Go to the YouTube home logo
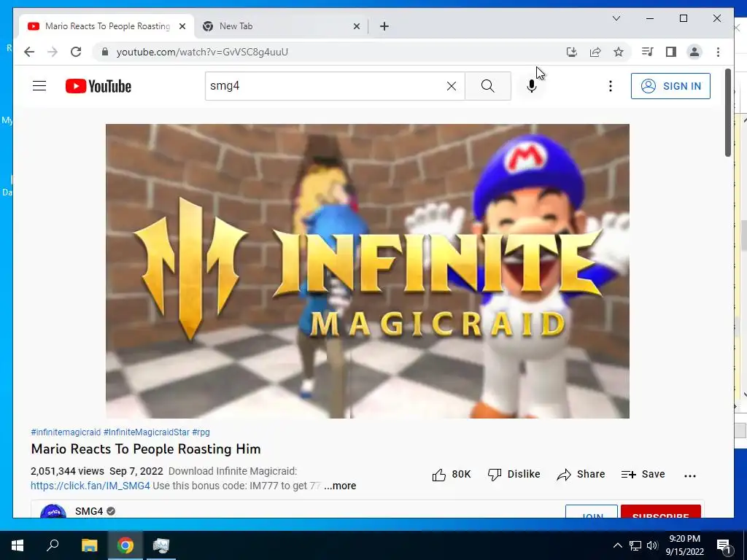The image size is (747, 560). (98, 86)
